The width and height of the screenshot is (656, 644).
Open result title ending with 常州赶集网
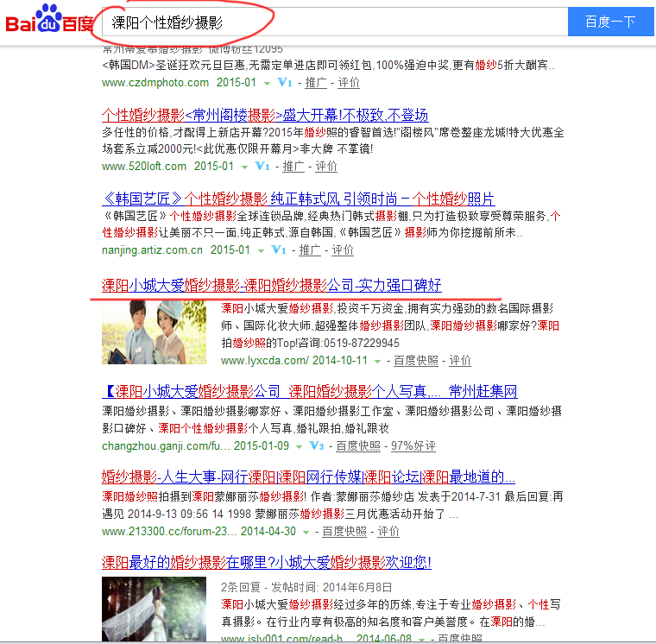tap(310, 391)
